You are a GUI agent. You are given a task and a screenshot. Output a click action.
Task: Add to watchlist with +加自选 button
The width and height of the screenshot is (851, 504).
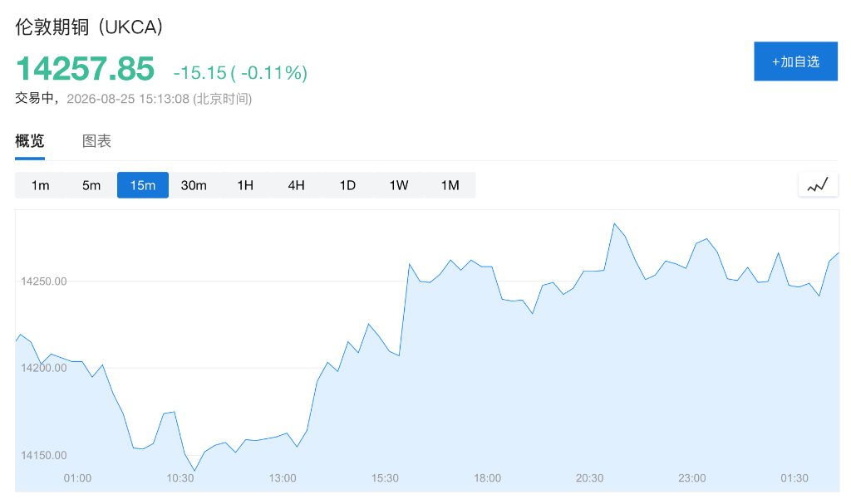click(795, 61)
